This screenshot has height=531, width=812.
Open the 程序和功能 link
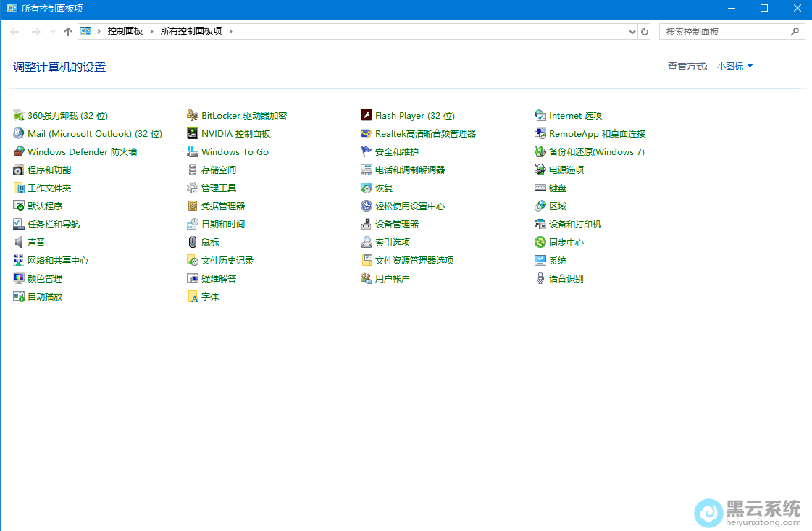[x=49, y=170]
